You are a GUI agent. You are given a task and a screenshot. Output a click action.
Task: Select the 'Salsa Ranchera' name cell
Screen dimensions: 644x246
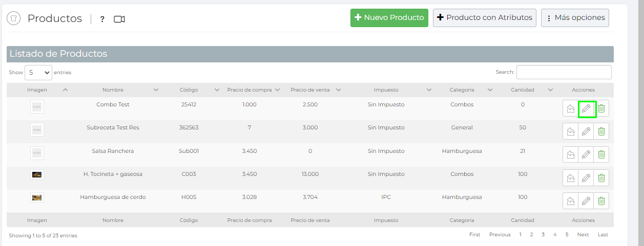coord(113,151)
